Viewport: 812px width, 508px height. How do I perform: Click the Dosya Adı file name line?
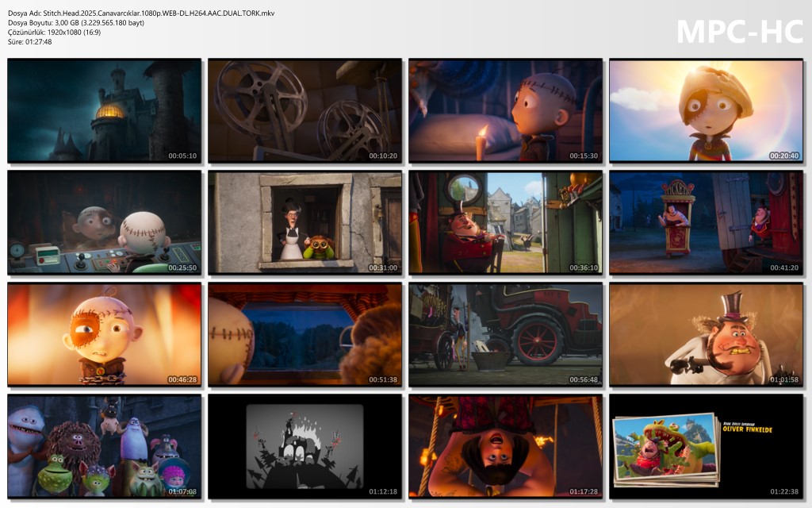141,13
